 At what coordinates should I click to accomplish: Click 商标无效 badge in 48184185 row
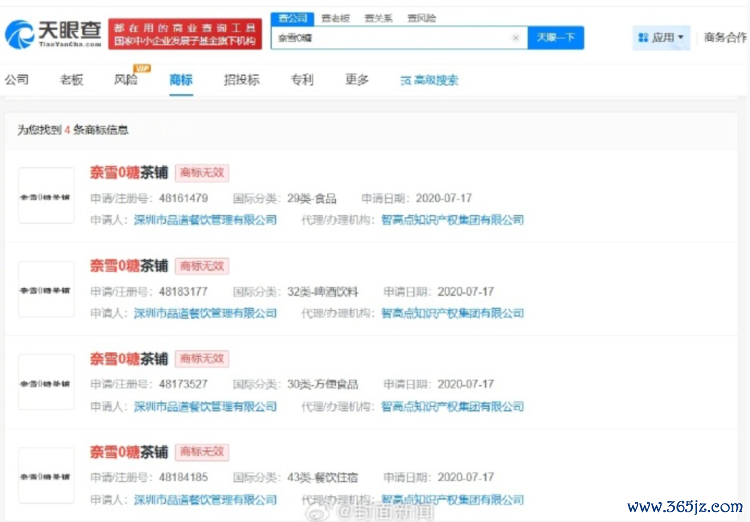pyautogui.click(x=202, y=452)
